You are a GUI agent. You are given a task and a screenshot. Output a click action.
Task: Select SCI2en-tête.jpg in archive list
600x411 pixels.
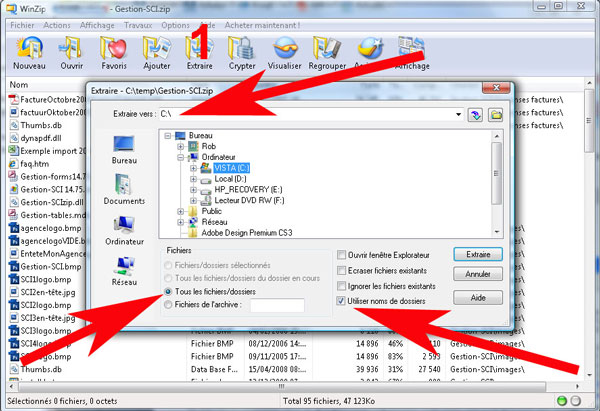(42, 292)
